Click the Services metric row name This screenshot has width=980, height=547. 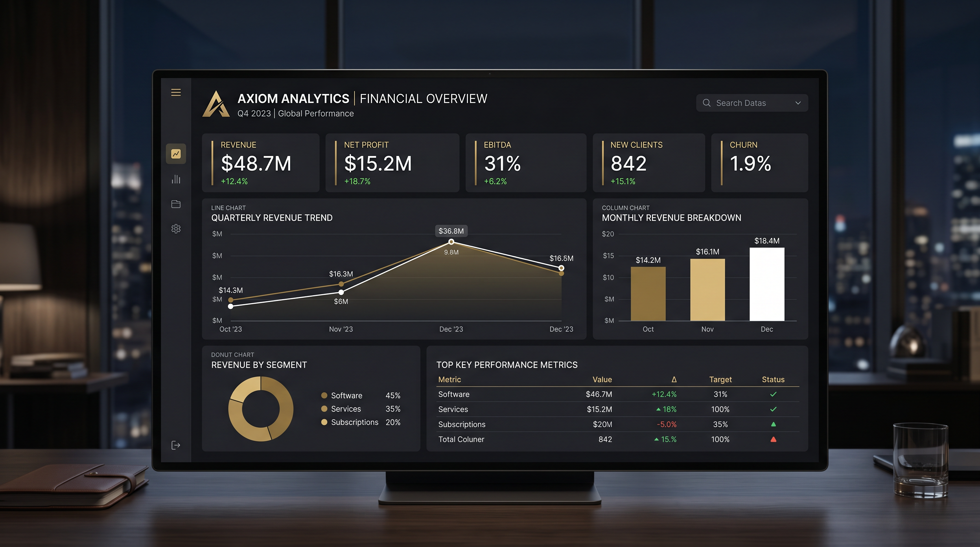[x=453, y=409]
